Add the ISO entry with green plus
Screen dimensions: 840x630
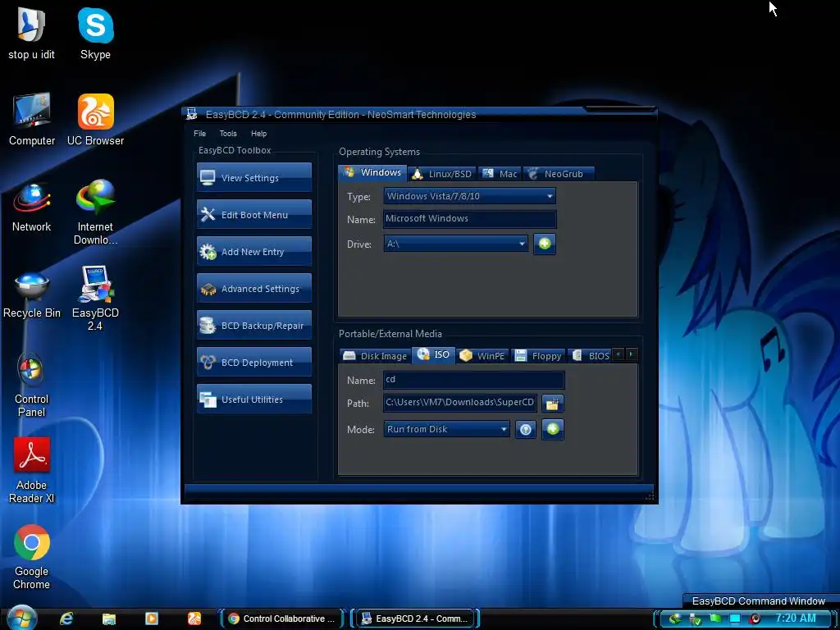552,429
